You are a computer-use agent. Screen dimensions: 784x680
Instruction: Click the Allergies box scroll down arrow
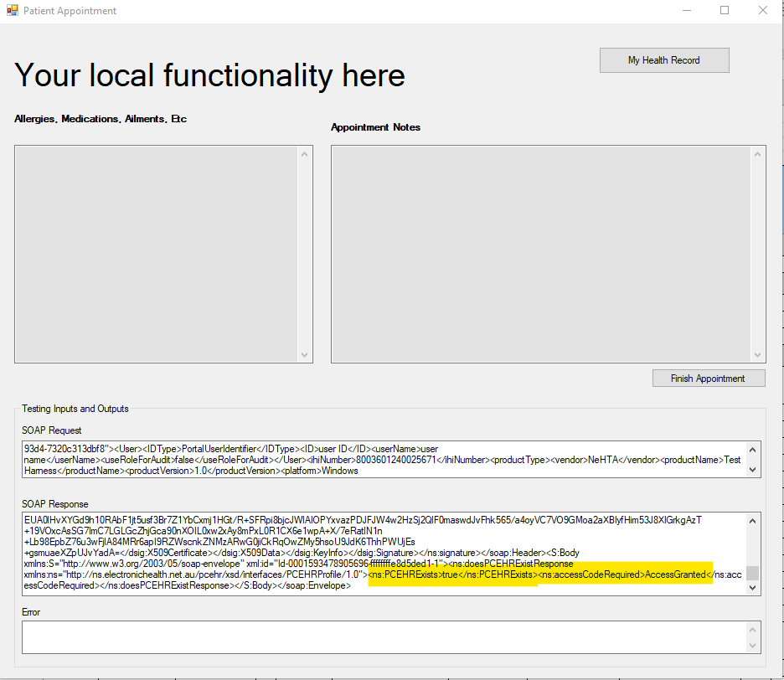[305, 355]
